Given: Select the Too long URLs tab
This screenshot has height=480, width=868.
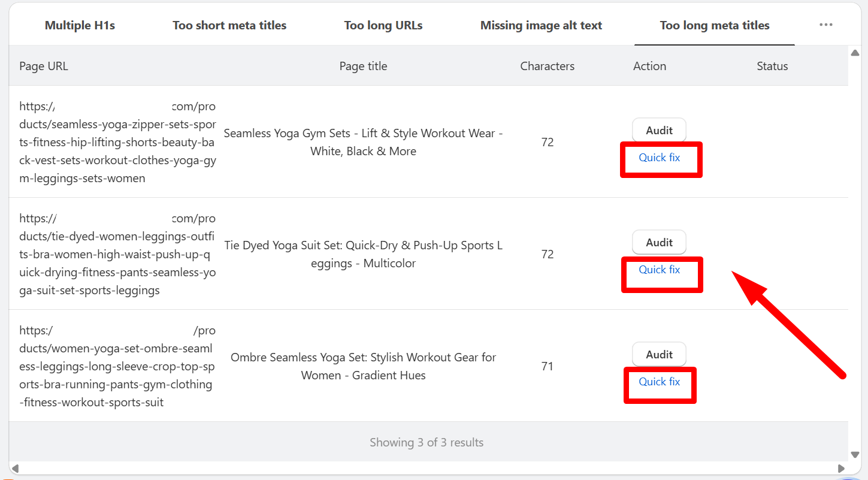Looking at the screenshot, I should click(x=383, y=25).
